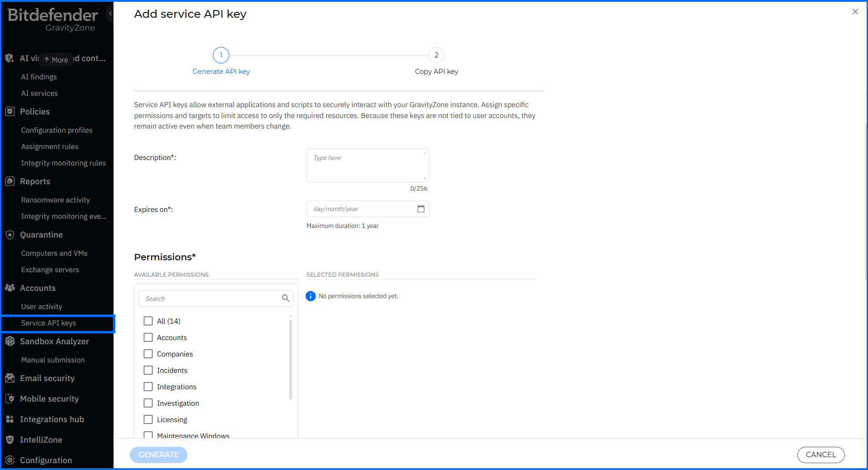Click the Quarantine shield icon
Viewport: 868px width, 470px height.
point(10,235)
